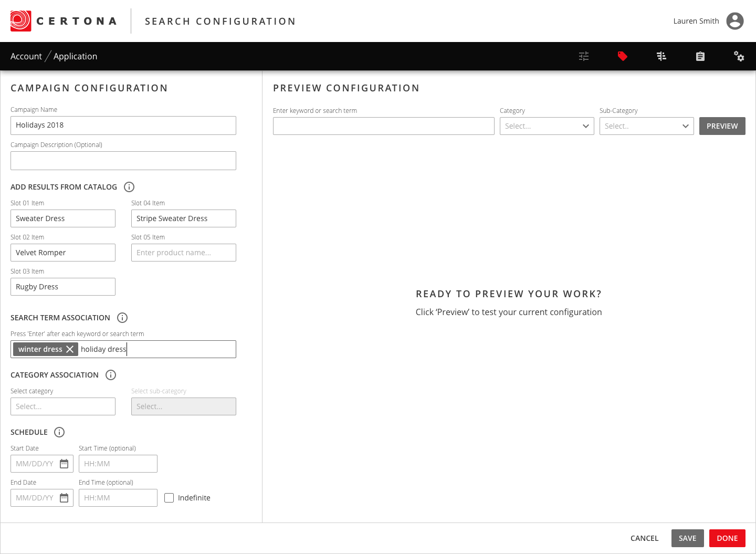Select the red tag campaigns icon
This screenshot has height=554, width=756.
click(623, 56)
